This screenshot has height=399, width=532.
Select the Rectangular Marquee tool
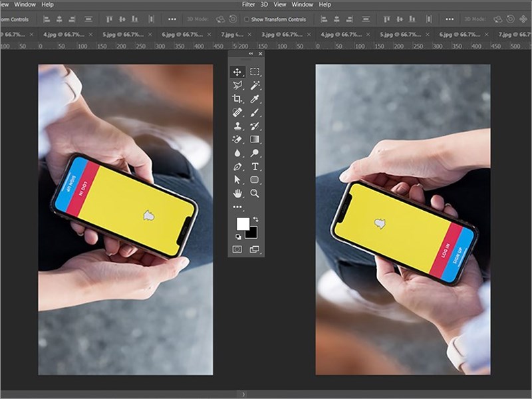coord(255,72)
